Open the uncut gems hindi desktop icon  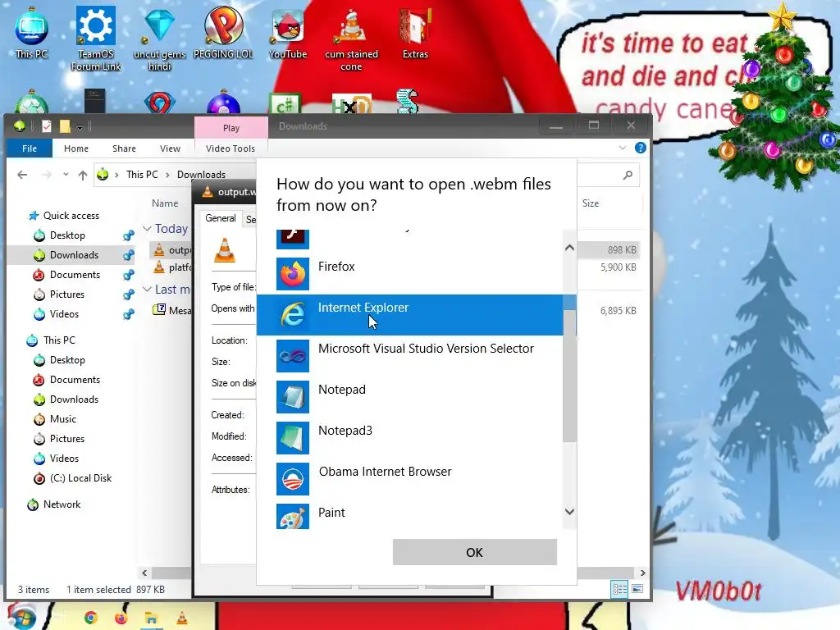pos(160,39)
